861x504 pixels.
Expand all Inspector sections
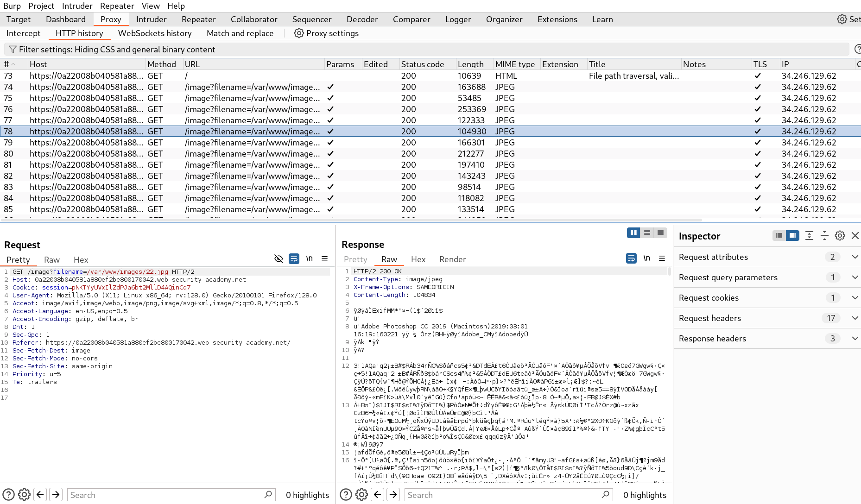[x=809, y=236]
